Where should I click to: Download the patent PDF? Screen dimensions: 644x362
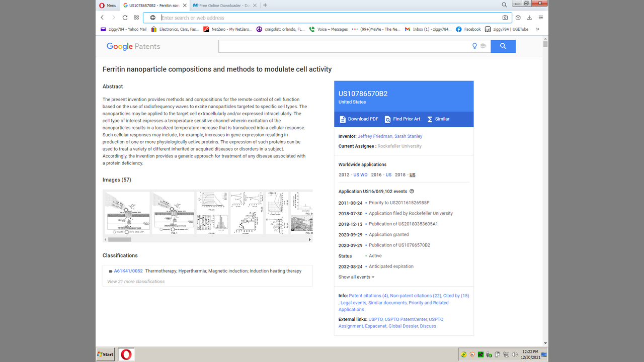[x=359, y=119]
